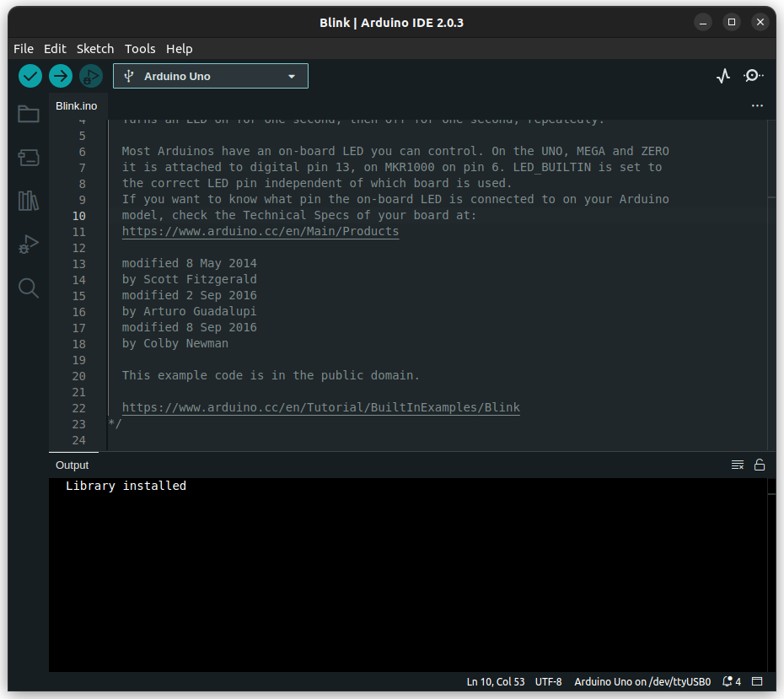Maximize the Arduino IDE window

[x=732, y=22]
